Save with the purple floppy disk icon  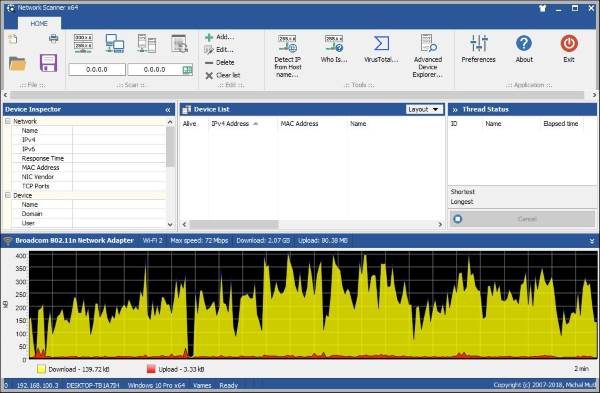click(49, 63)
